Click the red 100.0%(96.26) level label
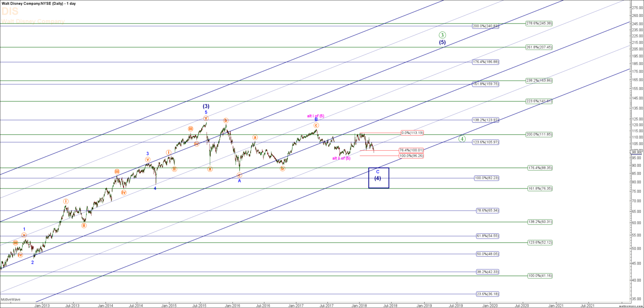Viewport: 644px width, 308px height. click(x=411, y=156)
